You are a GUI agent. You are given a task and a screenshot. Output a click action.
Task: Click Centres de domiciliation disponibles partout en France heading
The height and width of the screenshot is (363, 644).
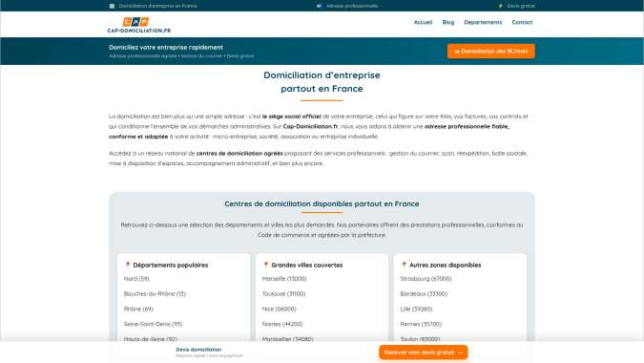coord(322,203)
